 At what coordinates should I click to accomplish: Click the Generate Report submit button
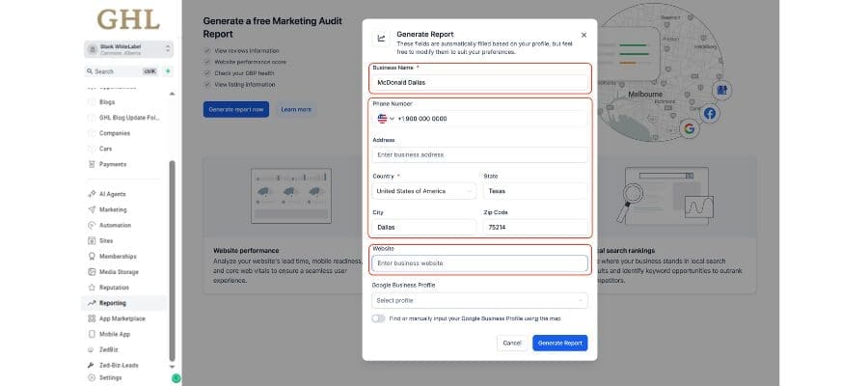click(559, 343)
